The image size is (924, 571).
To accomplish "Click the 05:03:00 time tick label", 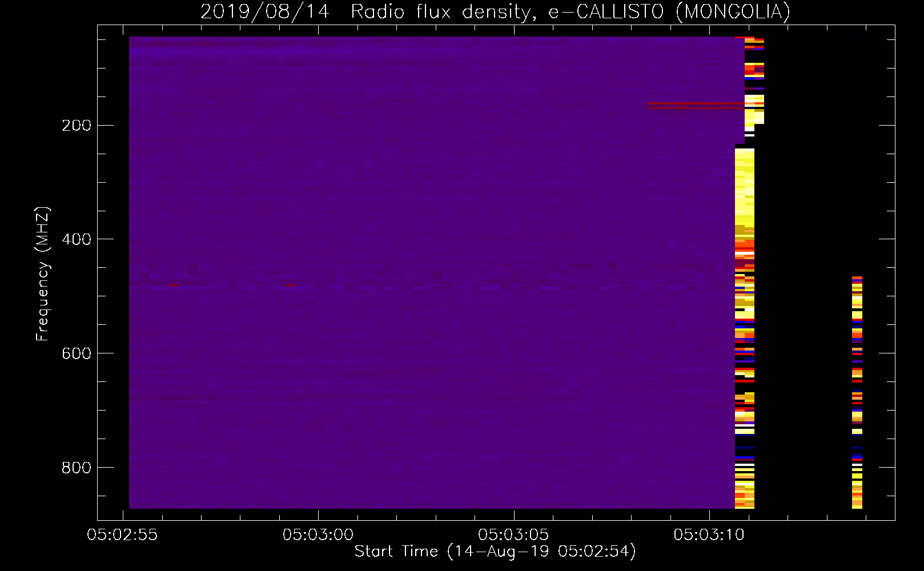I will click(x=318, y=534).
